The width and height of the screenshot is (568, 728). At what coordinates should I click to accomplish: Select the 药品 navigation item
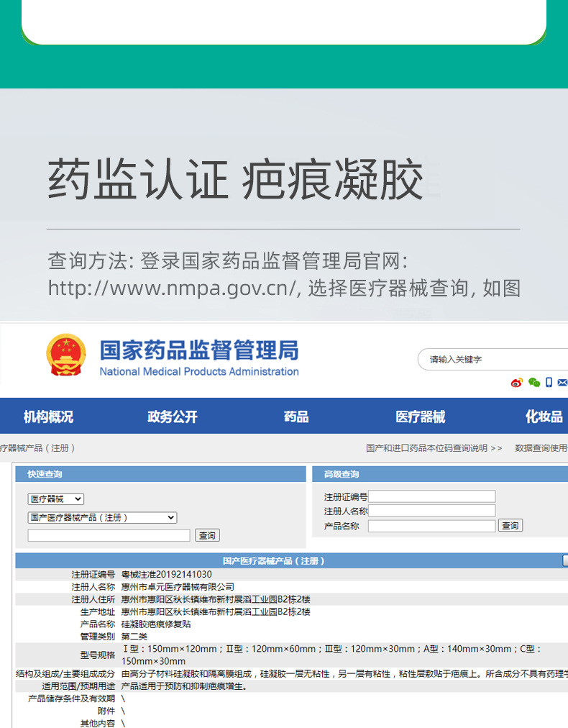[296, 417]
